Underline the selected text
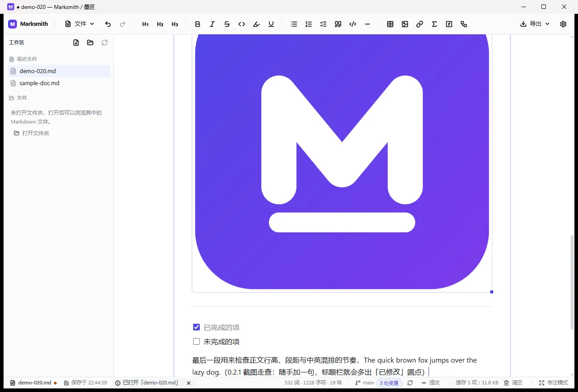The width and height of the screenshot is (578, 392). (x=271, y=24)
